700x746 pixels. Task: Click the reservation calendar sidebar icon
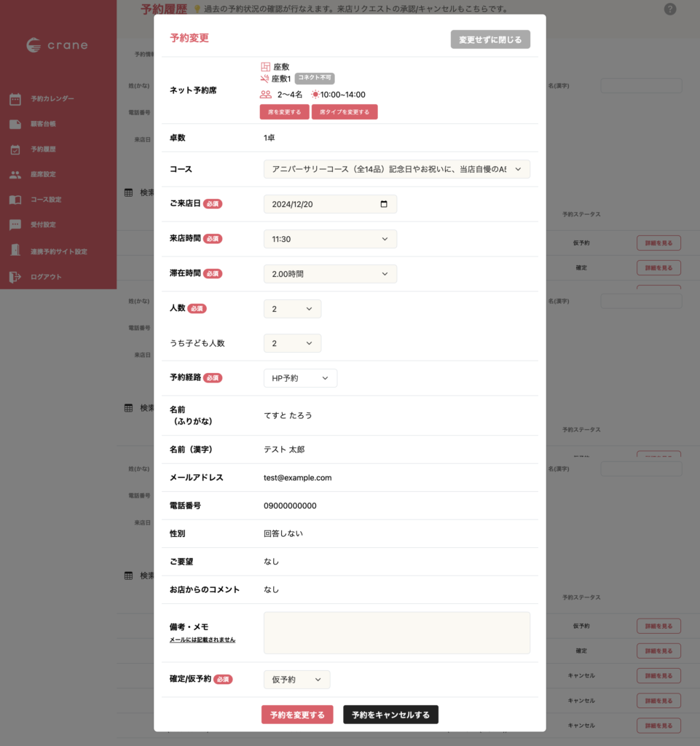[x=15, y=99]
